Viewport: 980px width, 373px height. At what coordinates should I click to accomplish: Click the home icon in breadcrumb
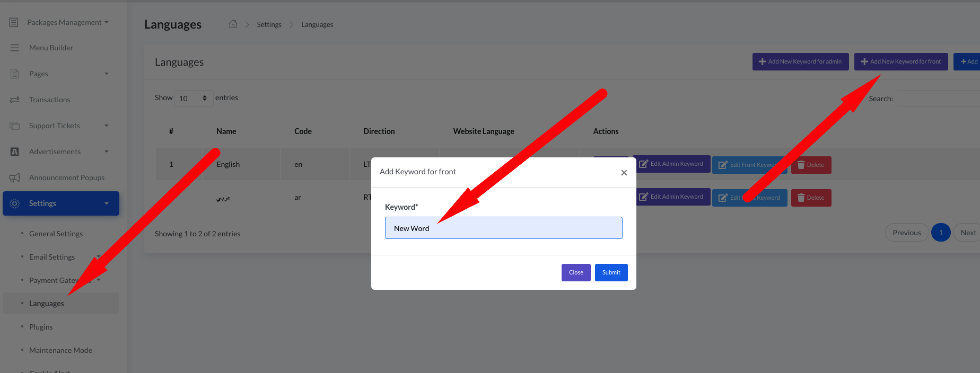233,24
